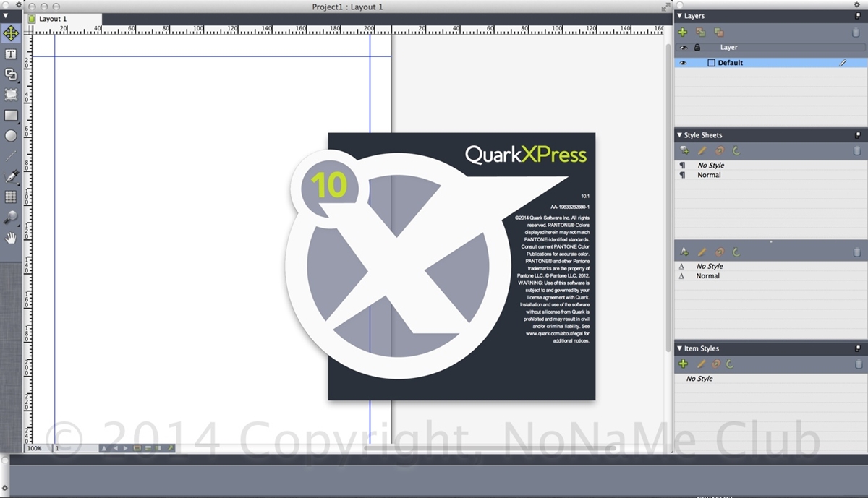The image size is (868, 498).
Task: Toggle visibility column eye in Layers header
Action: coord(683,48)
